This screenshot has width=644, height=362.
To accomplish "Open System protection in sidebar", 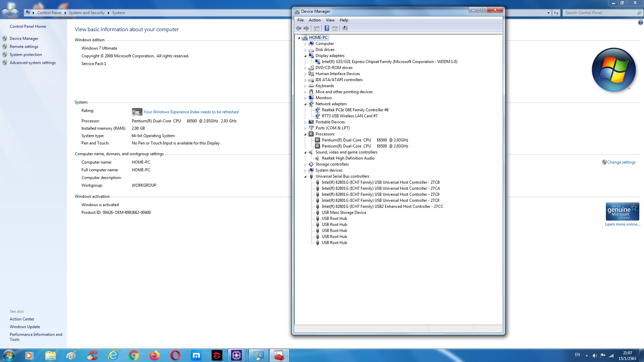I will pos(26,55).
